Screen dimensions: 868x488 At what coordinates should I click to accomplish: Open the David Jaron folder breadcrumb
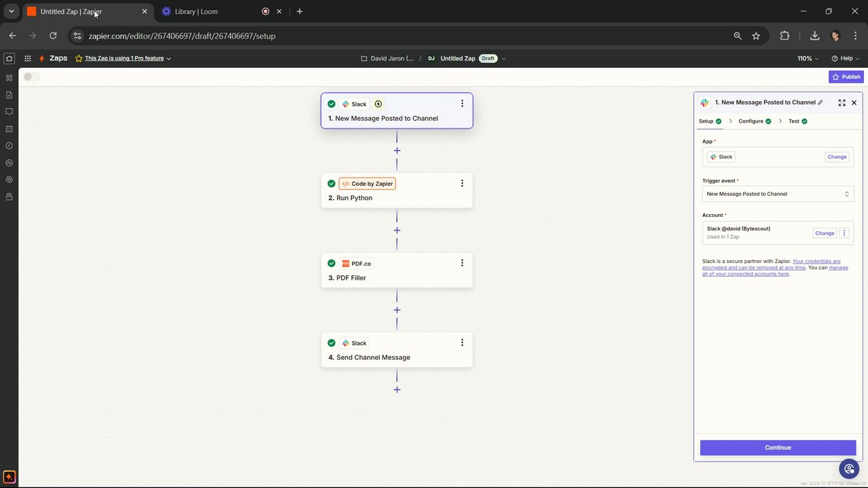tap(387, 58)
